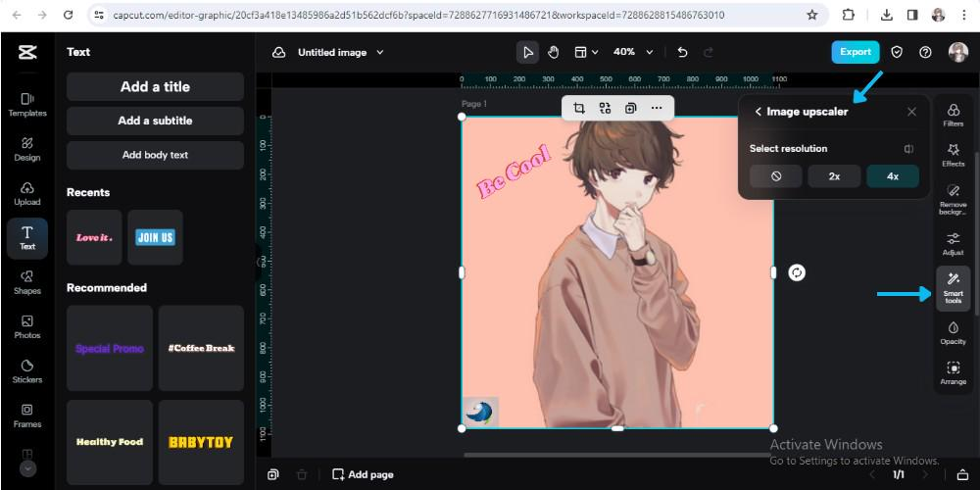
Task: Click the delete page trash icon
Action: click(301, 474)
